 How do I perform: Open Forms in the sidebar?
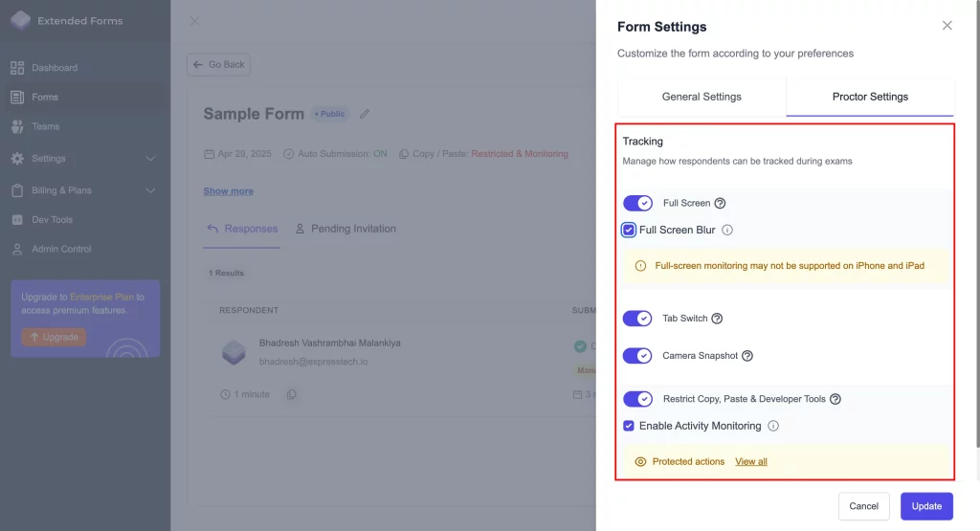click(x=44, y=97)
